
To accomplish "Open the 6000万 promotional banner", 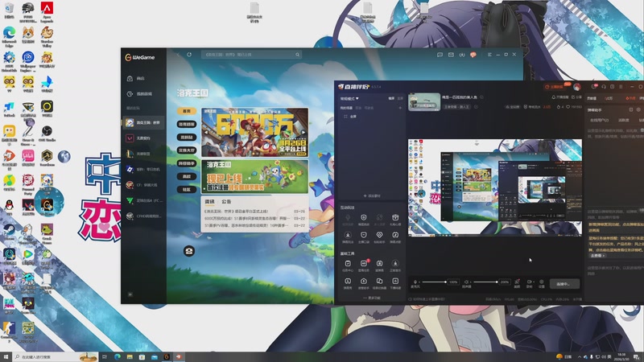I will point(254,132).
